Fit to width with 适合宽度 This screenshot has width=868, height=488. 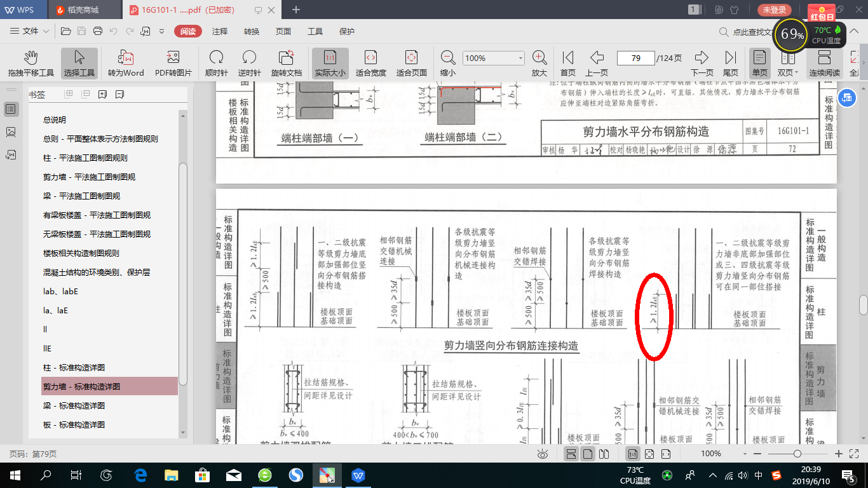tap(370, 64)
